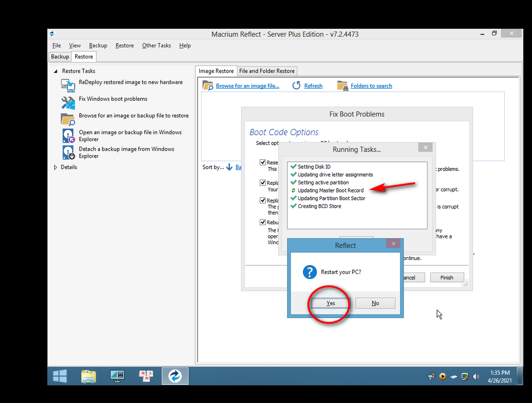
Task: Click the network tray icon
Action: coord(431,376)
